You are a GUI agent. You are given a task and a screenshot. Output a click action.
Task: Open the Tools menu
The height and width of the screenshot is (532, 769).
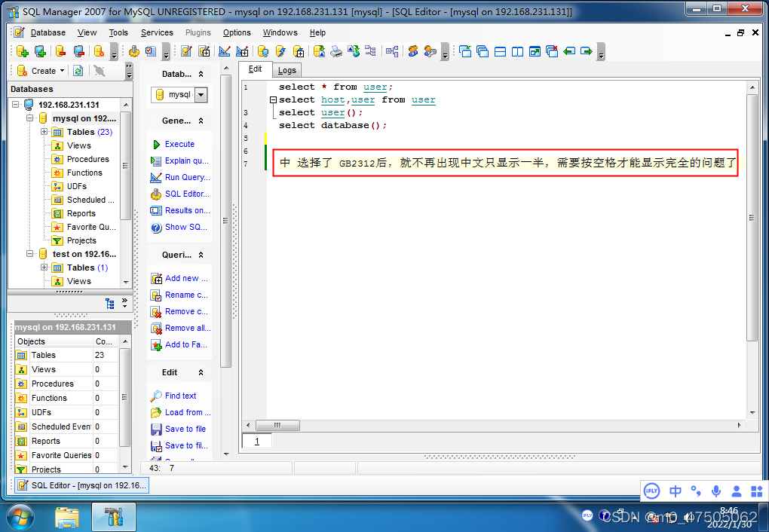pos(118,32)
